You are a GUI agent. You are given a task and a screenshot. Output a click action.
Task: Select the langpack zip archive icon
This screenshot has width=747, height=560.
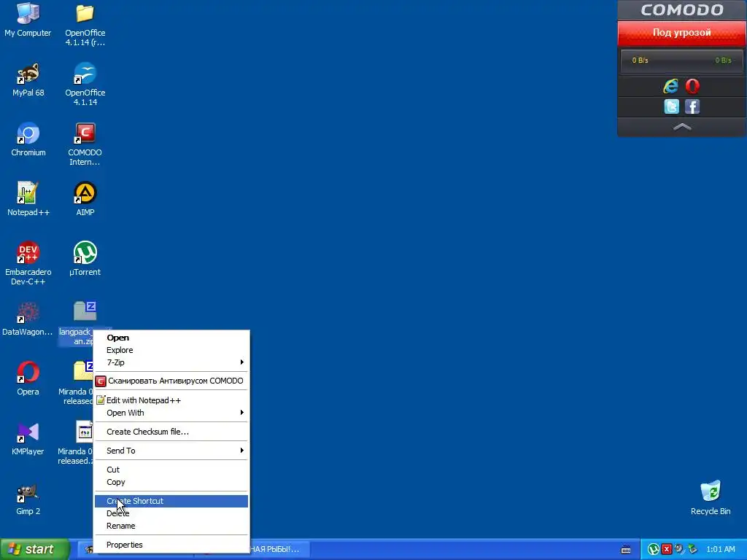tap(85, 312)
